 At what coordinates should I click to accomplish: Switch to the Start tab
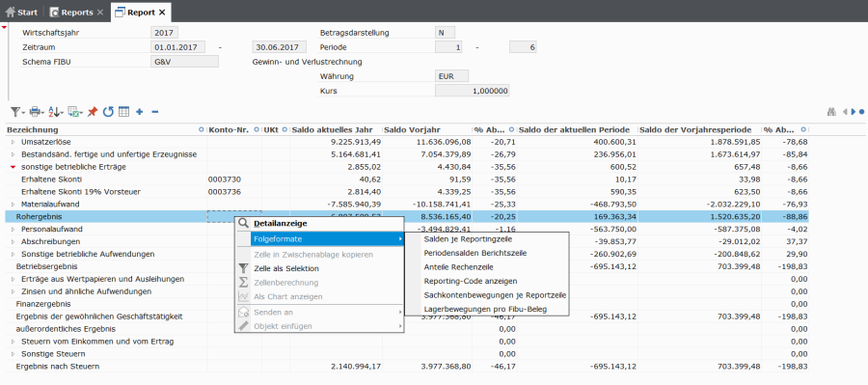point(21,13)
